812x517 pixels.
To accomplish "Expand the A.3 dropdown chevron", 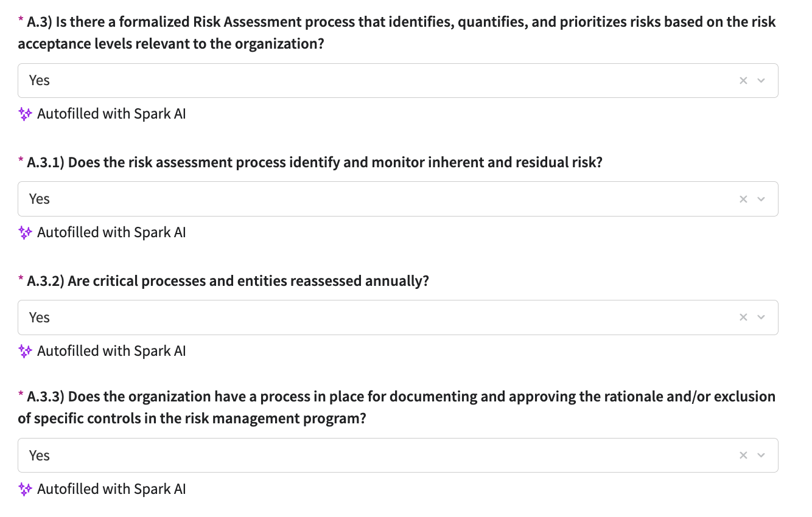I will [x=761, y=80].
